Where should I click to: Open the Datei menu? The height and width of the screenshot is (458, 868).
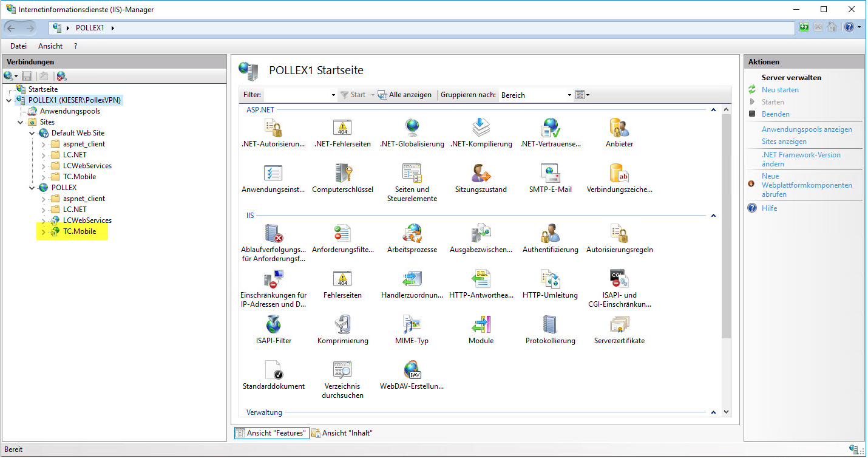pos(18,46)
